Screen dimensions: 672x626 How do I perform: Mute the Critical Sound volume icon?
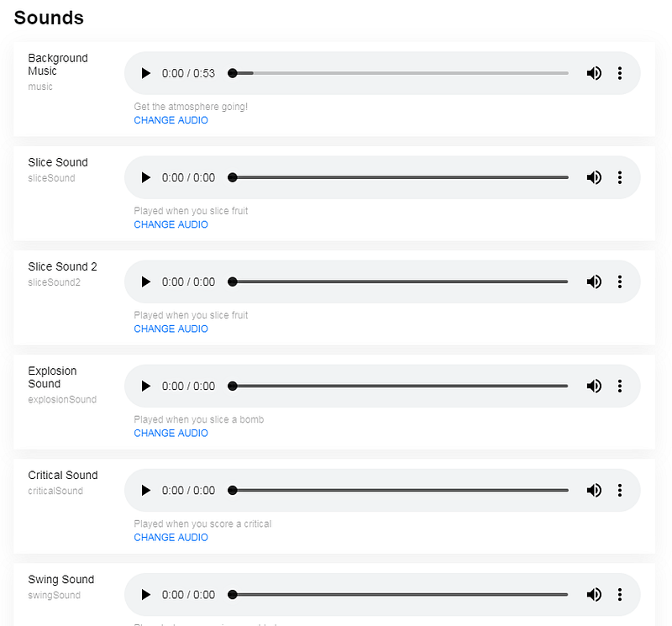[x=594, y=491]
